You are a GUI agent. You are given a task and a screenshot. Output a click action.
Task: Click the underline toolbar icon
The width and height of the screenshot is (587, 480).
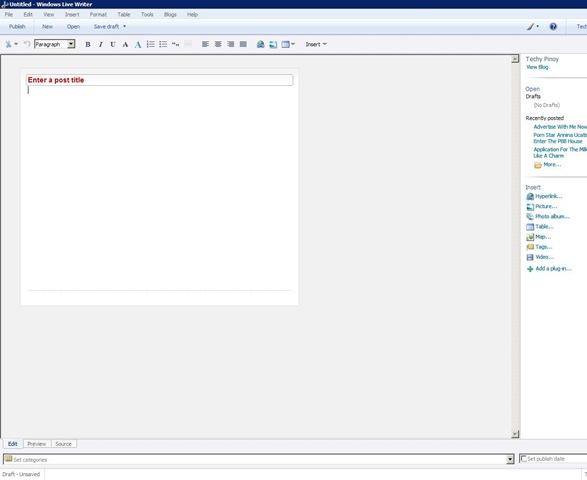pyautogui.click(x=113, y=44)
